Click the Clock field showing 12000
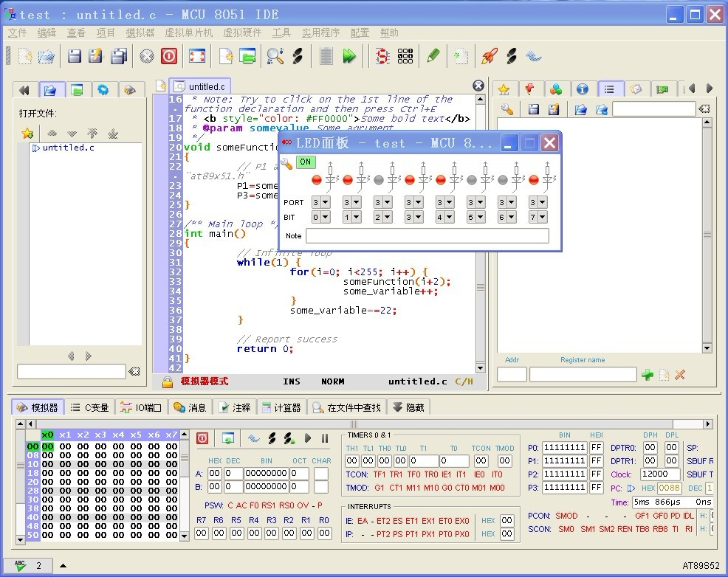The height and width of the screenshot is (577, 728). [660, 474]
